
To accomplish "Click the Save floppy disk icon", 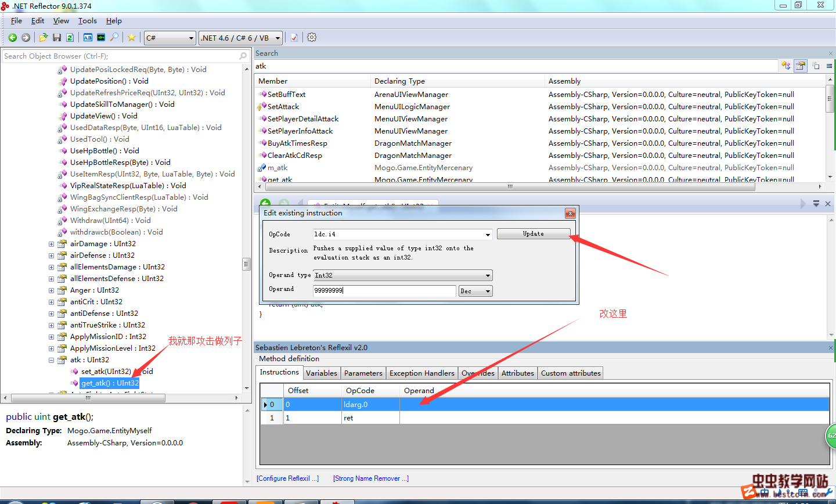I will (57, 38).
